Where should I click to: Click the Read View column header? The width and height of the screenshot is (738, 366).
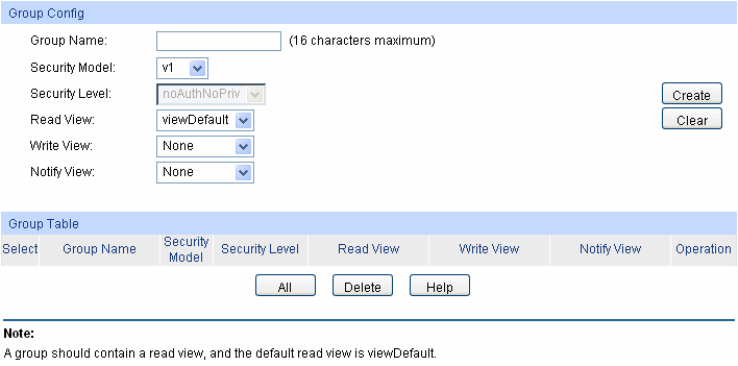(369, 249)
